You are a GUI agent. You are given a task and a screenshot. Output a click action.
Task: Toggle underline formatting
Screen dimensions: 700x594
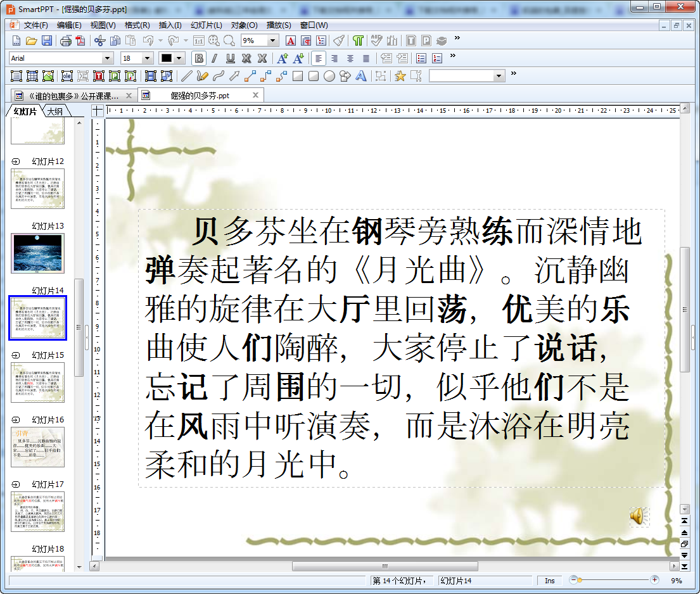click(x=231, y=58)
